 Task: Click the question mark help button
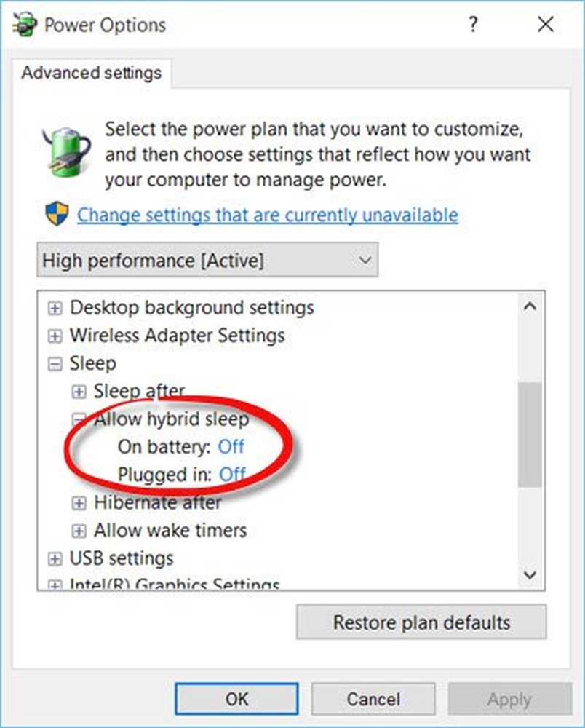pos(473,25)
